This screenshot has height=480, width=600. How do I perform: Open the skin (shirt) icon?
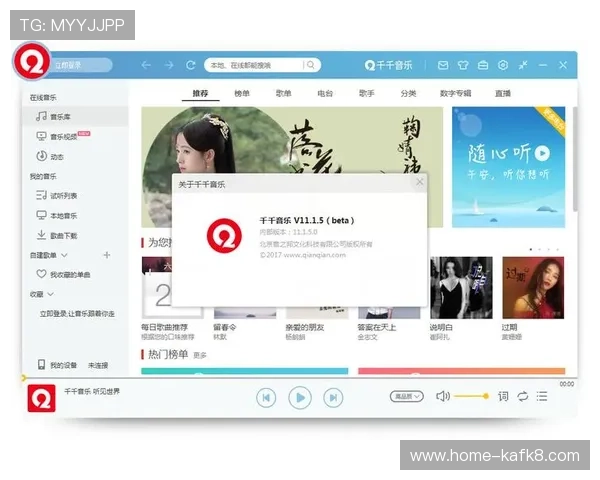463,65
